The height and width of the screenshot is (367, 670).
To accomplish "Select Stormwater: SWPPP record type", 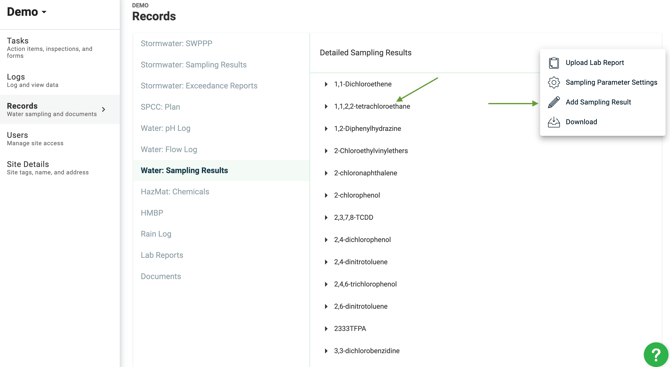I will tap(176, 44).
